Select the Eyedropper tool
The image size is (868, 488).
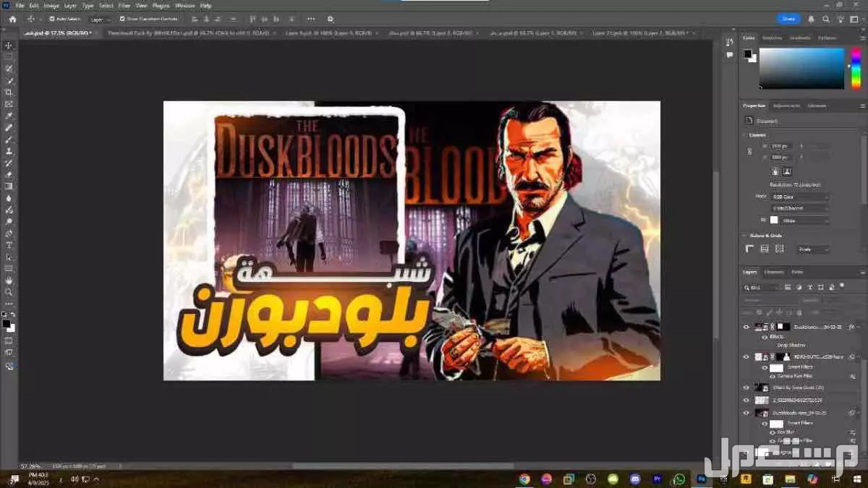9,116
